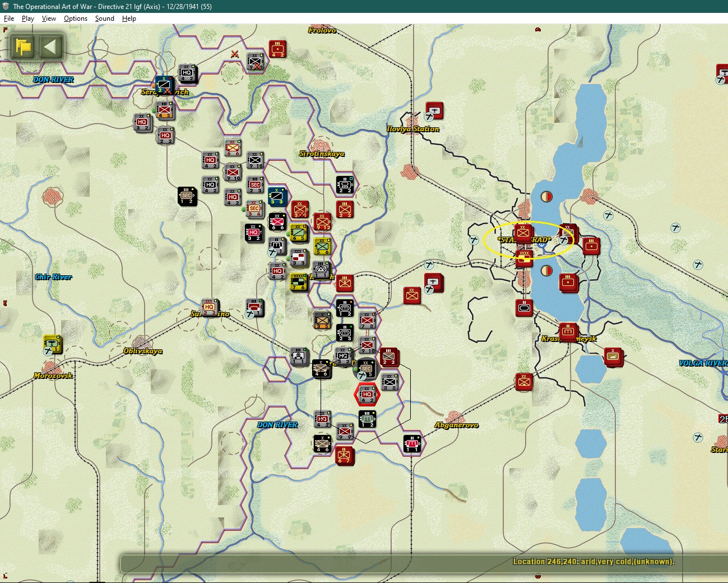Select red infantry unit northeast of Abganerovo
This screenshot has height=583, width=728.
pyautogui.click(x=524, y=382)
